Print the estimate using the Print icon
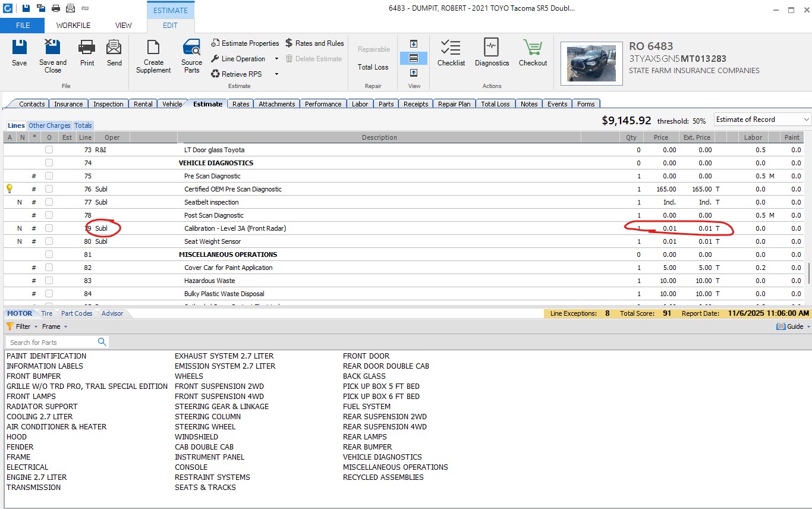 coord(87,52)
